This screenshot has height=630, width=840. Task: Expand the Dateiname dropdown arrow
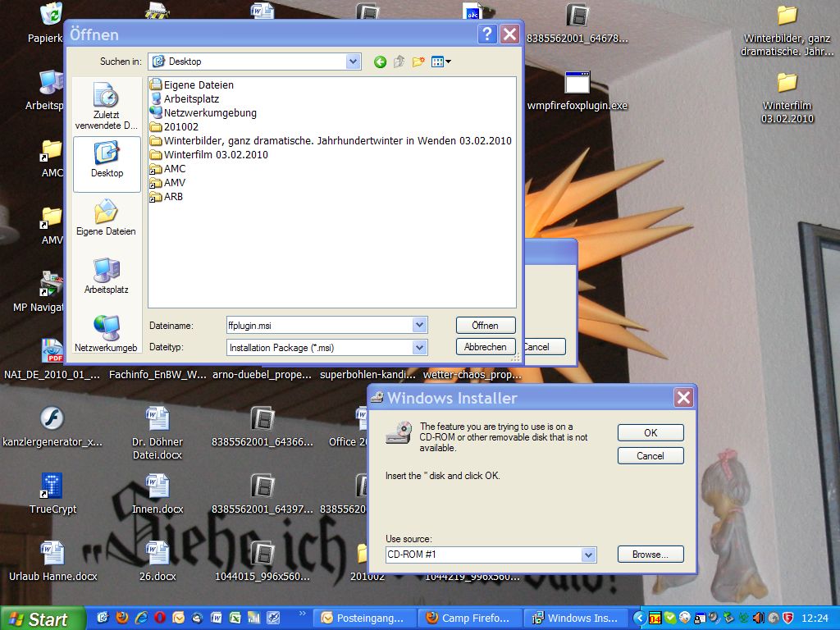pyautogui.click(x=419, y=325)
